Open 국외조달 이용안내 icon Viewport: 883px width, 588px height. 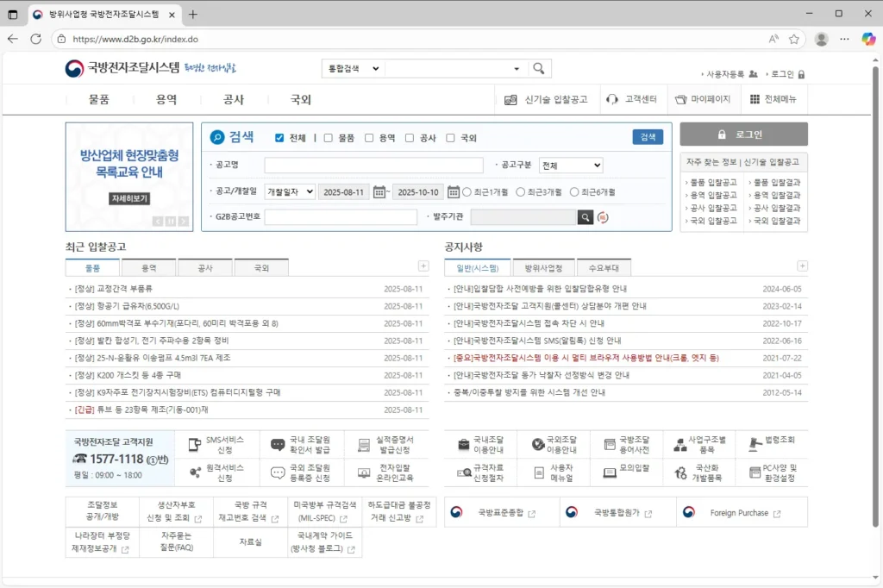click(x=538, y=445)
